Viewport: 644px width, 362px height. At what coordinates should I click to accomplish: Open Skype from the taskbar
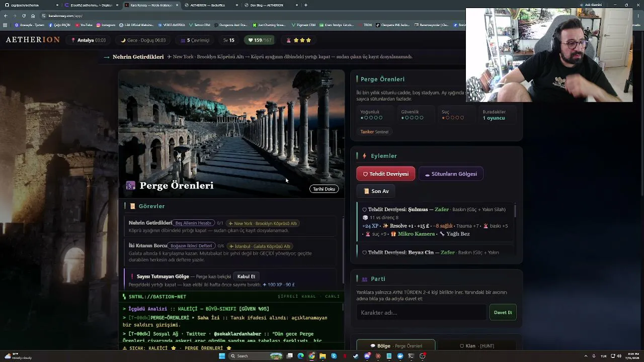[x=334, y=356]
